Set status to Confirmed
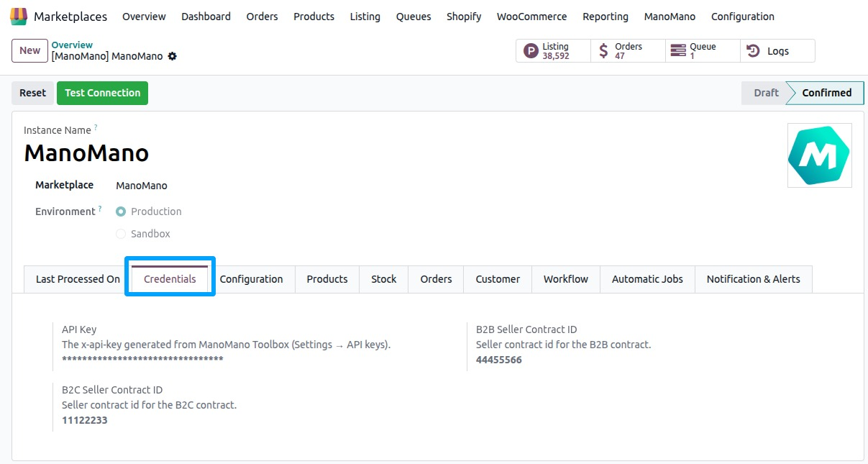This screenshot has width=868, height=464. 826,93
